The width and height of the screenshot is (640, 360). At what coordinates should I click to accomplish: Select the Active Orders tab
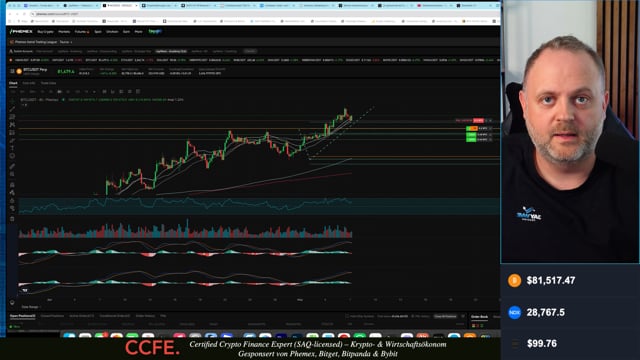click(x=82, y=316)
